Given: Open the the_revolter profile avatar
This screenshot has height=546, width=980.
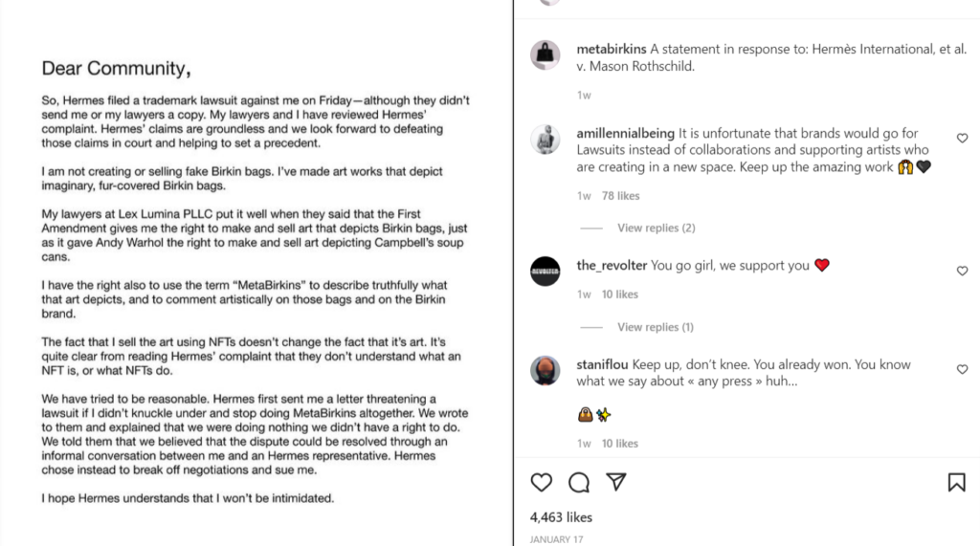Looking at the screenshot, I should tap(545, 272).
